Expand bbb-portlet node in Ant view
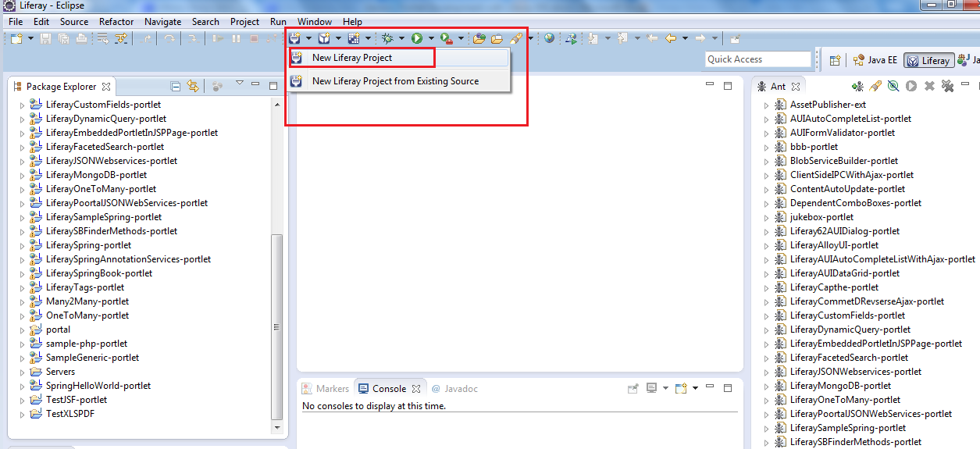 coord(766,147)
